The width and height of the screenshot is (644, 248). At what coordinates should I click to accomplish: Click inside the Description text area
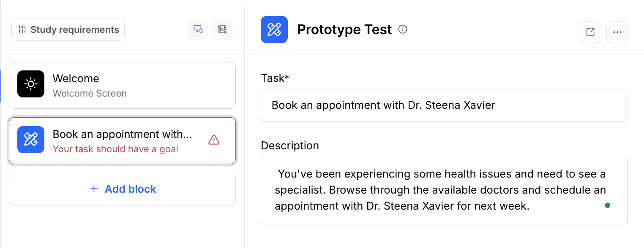444,190
